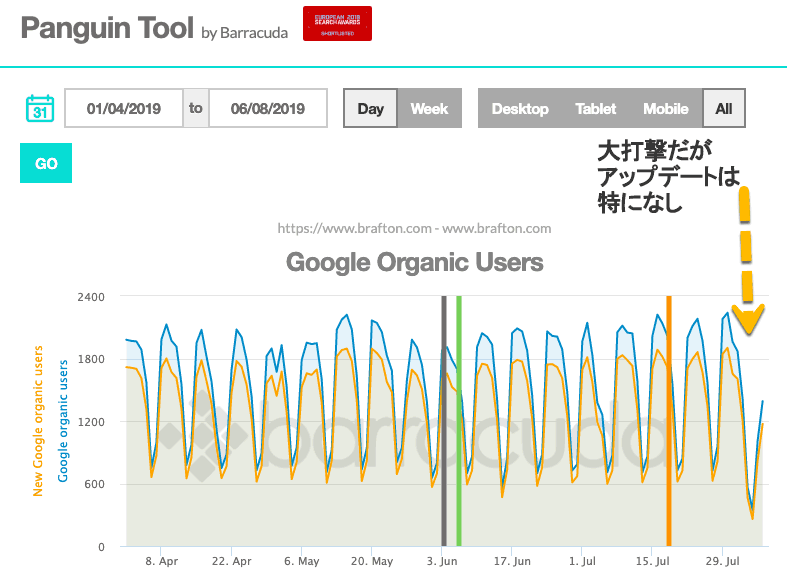This screenshot has width=787, height=583.
Task: Filter by Mobile devices
Action: coord(666,108)
